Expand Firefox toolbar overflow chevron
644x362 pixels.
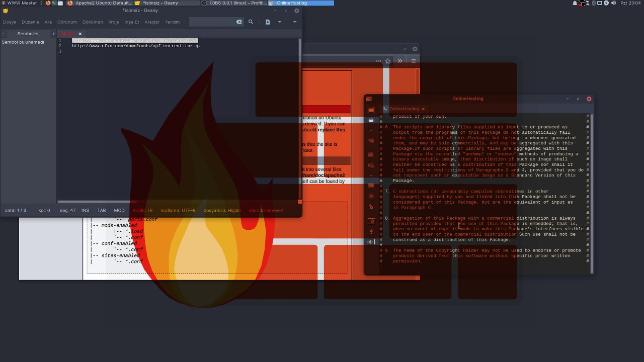click(400, 61)
